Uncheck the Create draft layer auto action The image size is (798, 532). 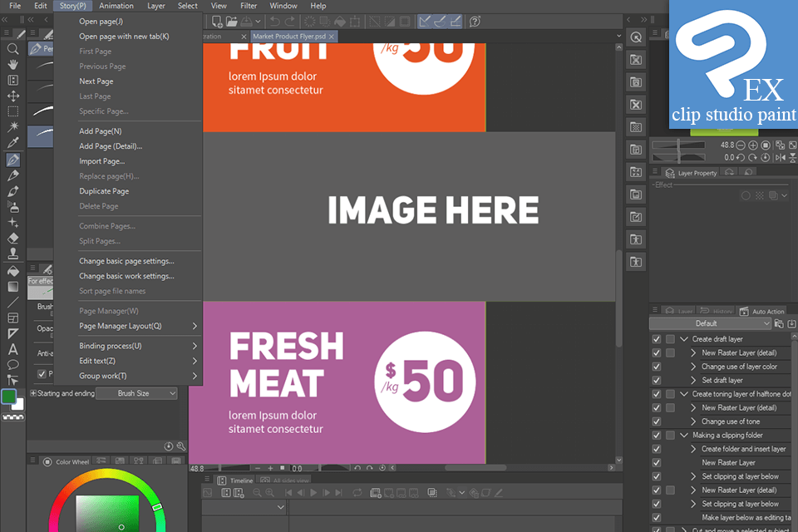(657, 338)
